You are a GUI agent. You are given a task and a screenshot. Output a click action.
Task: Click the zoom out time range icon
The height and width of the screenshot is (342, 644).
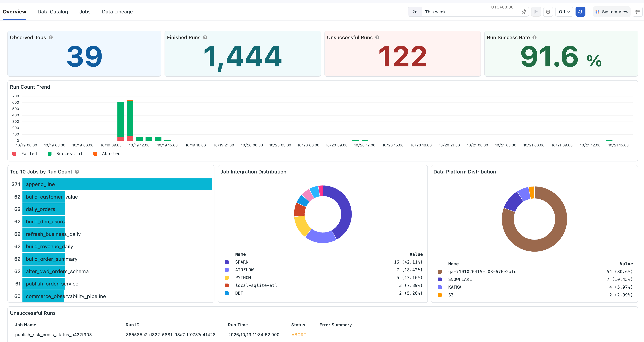tap(548, 12)
